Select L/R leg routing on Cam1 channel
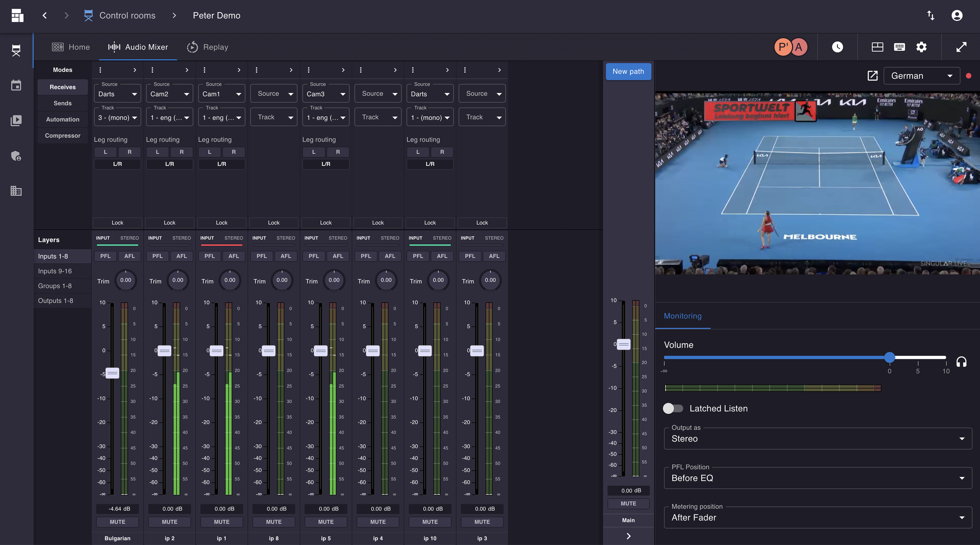 pyautogui.click(x=222, y=164)
